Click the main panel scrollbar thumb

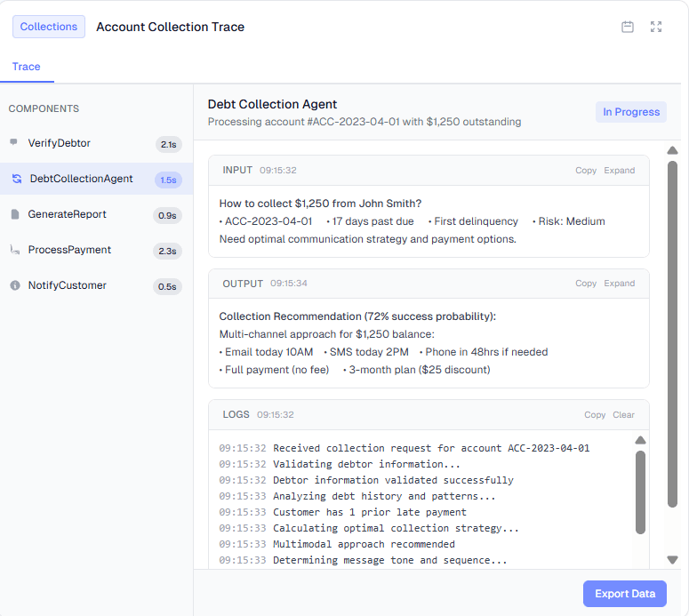coord(672,334)
